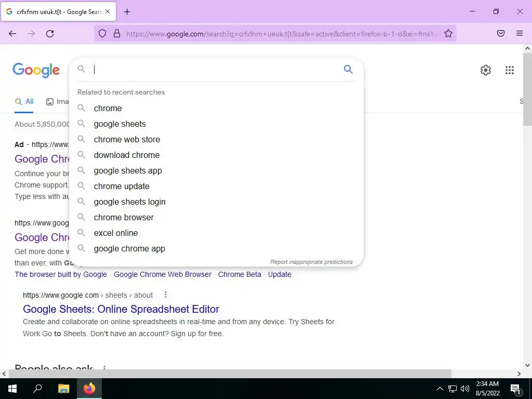The width and height of the screenshot is (532, 399).
Task: Click the Firefox address bar URL
Action: coord(282,34)
